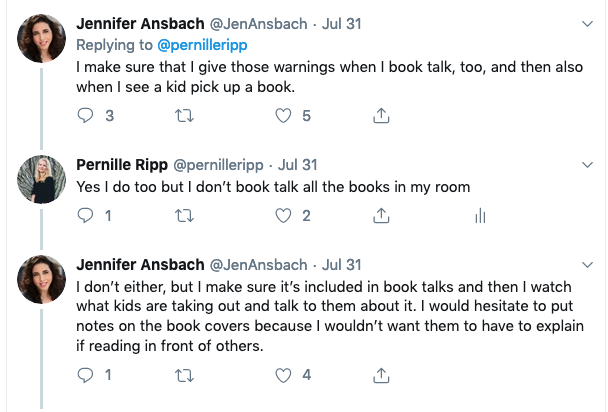Share Jennifer's last tweet about book covers

[380, 376]
